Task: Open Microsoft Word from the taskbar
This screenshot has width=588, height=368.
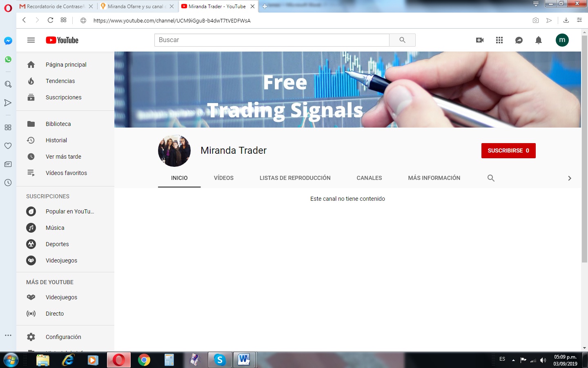Action: 244,360
